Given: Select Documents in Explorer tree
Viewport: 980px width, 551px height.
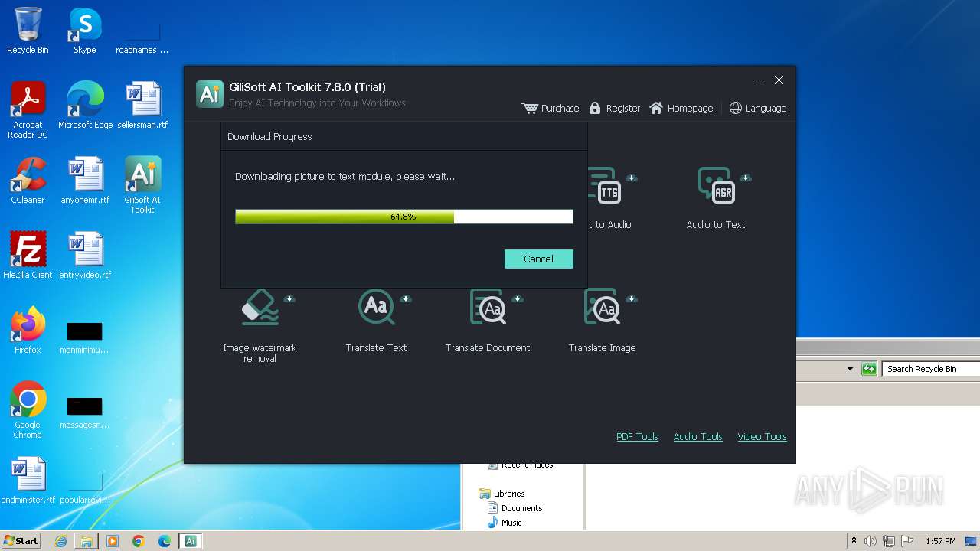Looking at the screenshot, I should (515, 508).
